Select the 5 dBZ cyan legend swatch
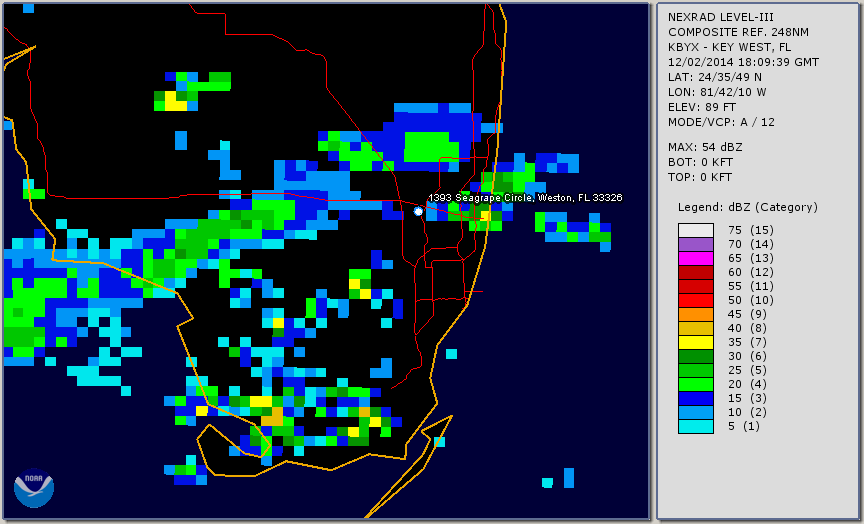This screenshot has height=524, width=864. click(696, 426)
